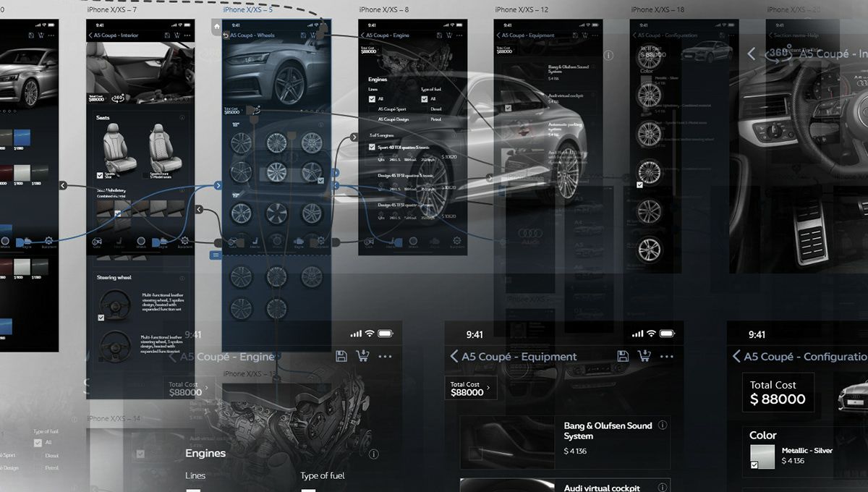Click Bang & Olufsen thumbnail in large Equipment screen
Image resolution: width=868 pixels, height=492 pixels.
tap(507, 443)
